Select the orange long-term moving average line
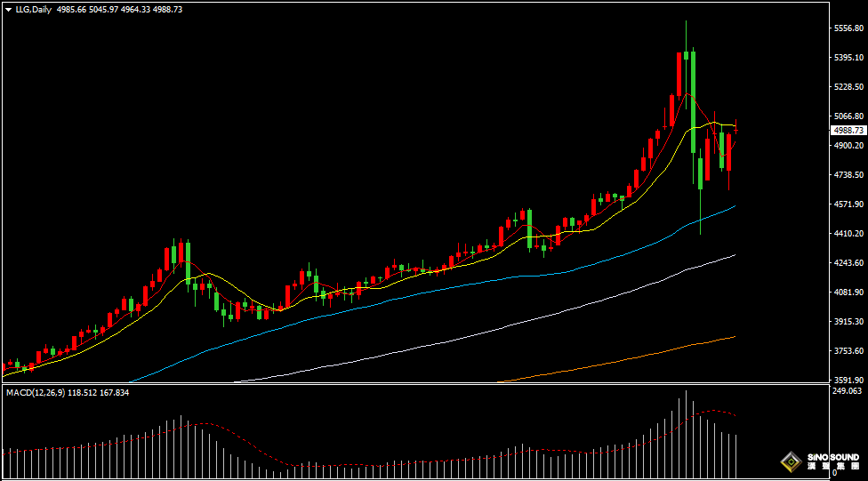This screenshot has height=481, width=868. (623, 358)
